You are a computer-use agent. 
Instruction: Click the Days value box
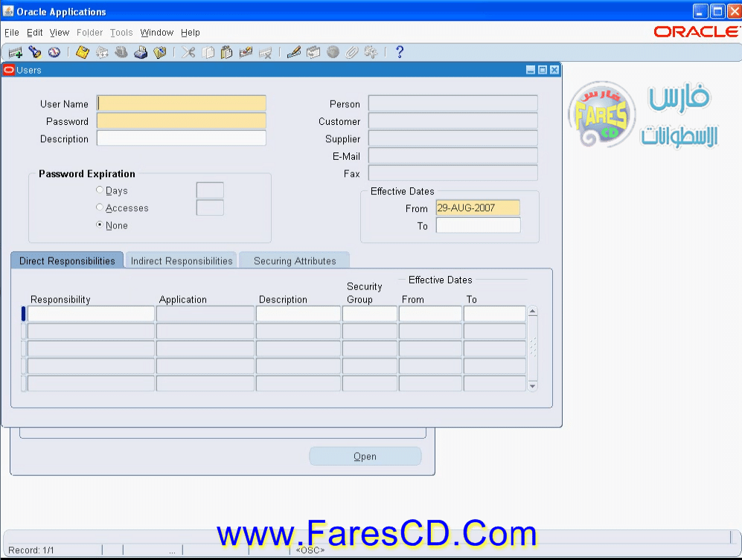[210, 190]
